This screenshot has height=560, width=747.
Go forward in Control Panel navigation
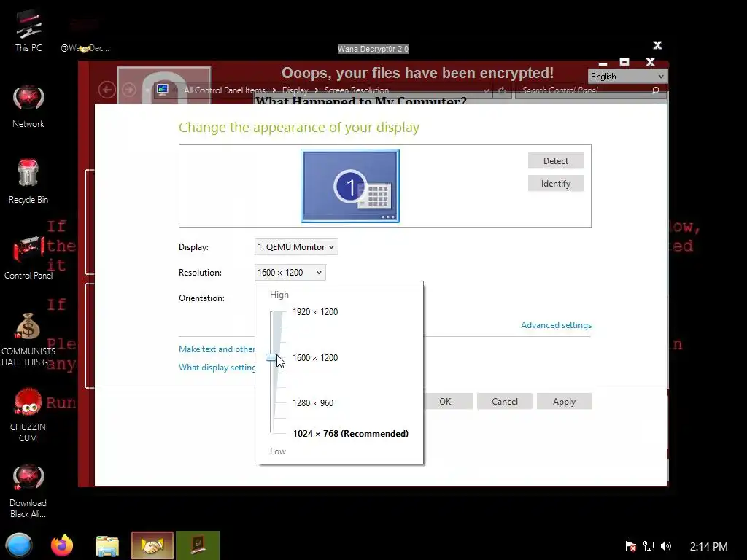point(129,90)
